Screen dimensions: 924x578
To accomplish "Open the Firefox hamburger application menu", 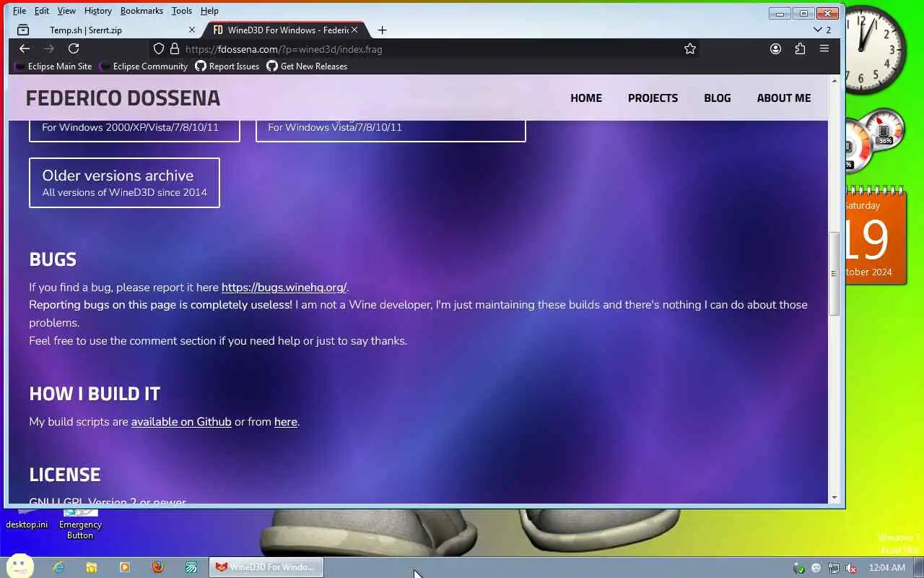I will (824, 48).
